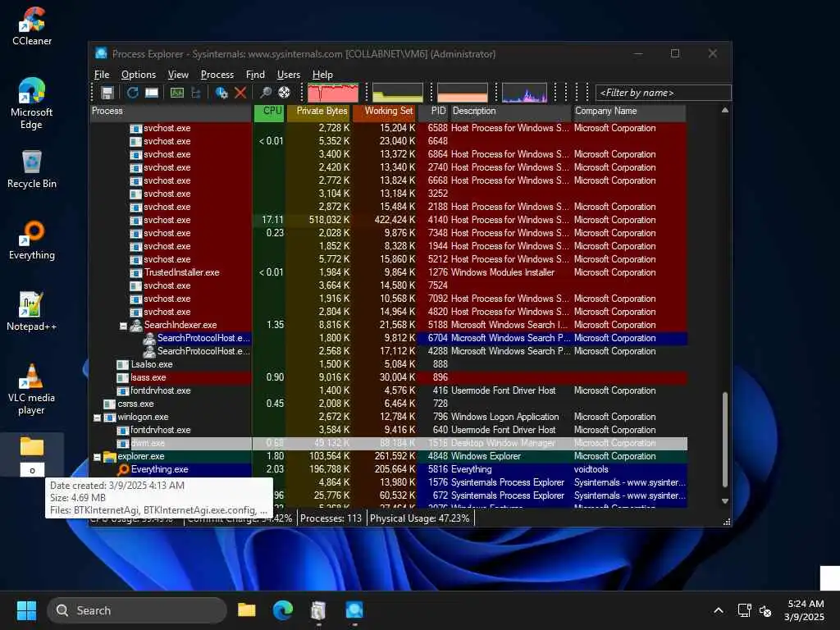
Task: Sort by the Process column header
Action: click(171, 112)
